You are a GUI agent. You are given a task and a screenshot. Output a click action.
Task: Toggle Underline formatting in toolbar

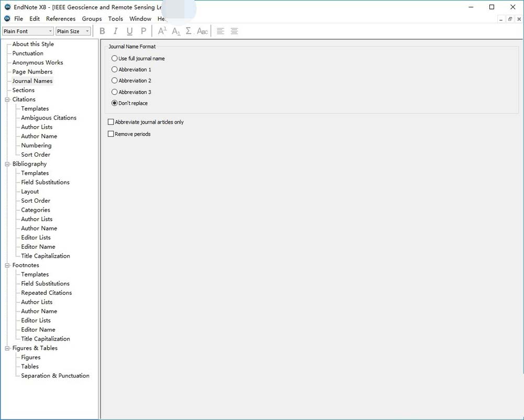(129, 31)
